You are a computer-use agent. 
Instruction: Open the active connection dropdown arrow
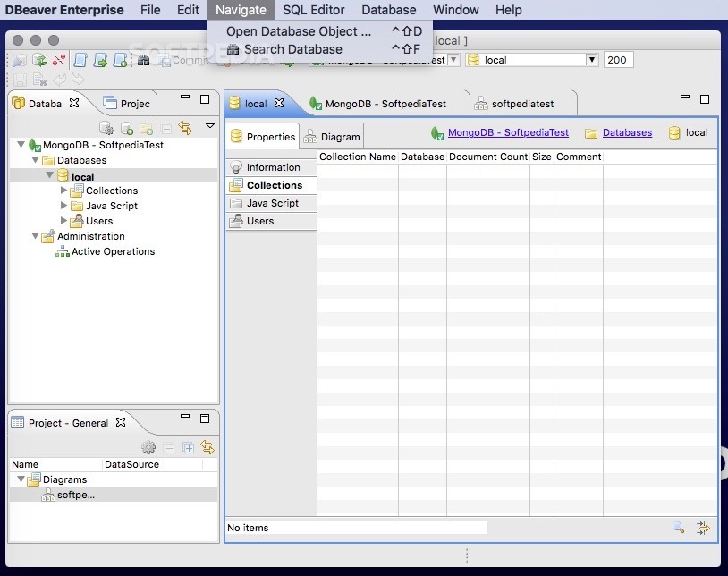453,60
